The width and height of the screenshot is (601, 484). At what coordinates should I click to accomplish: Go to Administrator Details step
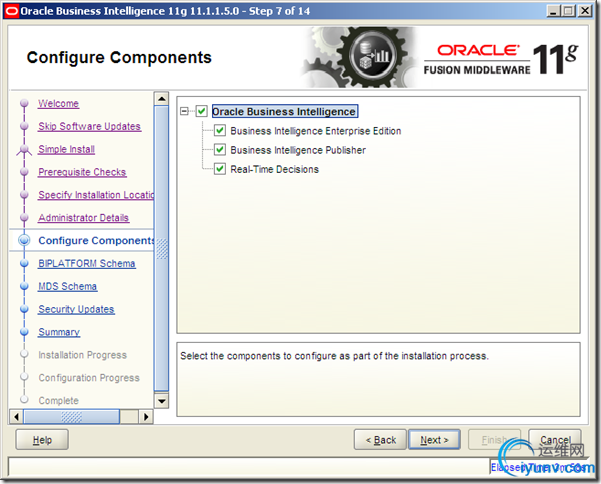pos(84,218)
